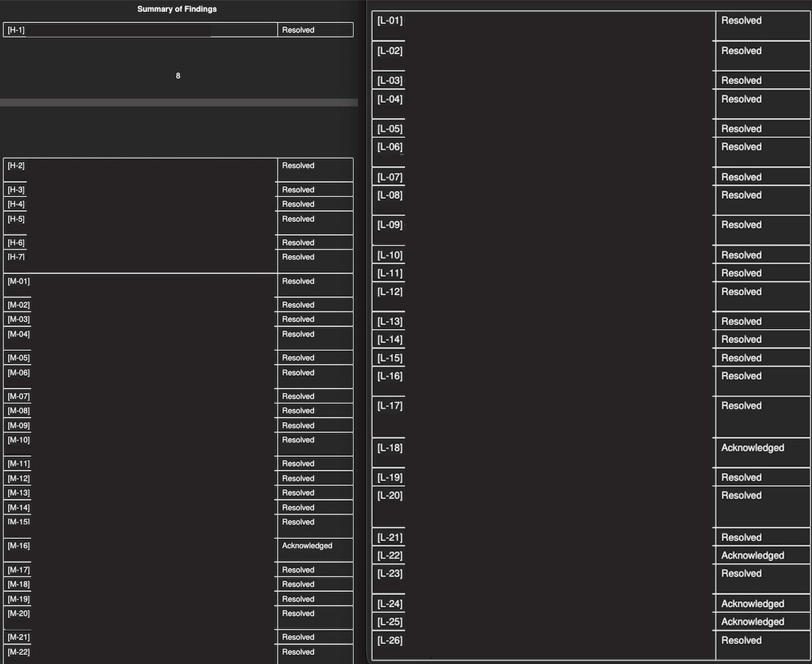This screenshot has width=812, height=664.
Task: Select the [L-23] finding ID
Action: tap(390, 573)
